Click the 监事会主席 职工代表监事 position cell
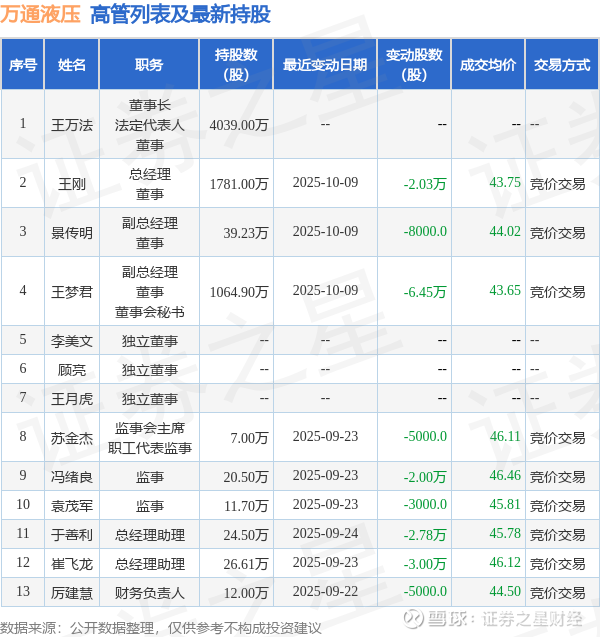600x637 pixels. point(149,438)
